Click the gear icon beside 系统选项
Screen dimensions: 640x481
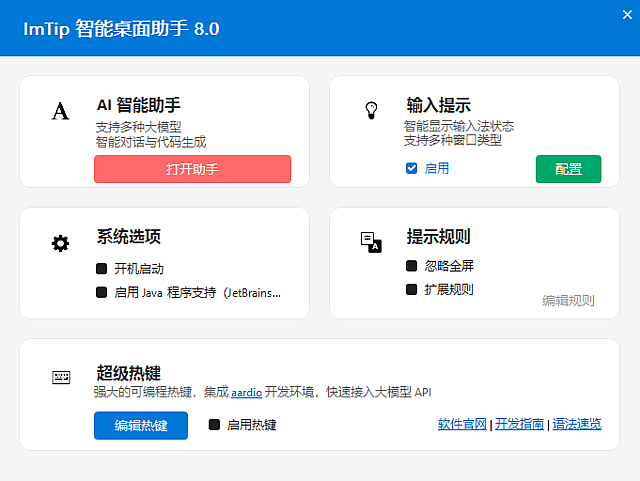click(61, 243)
